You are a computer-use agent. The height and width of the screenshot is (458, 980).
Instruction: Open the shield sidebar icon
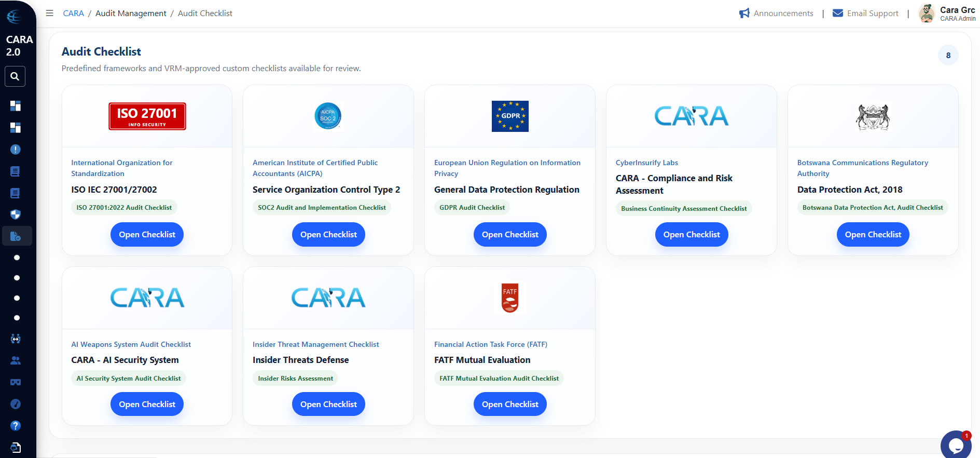(x=16, y=214)
